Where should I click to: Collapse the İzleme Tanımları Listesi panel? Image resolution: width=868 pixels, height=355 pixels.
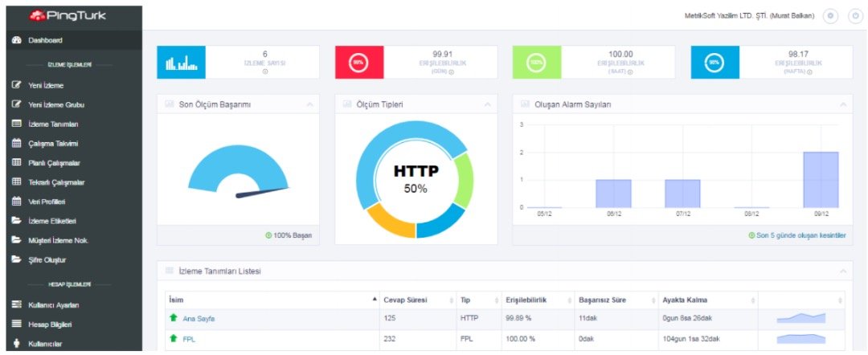842,271
